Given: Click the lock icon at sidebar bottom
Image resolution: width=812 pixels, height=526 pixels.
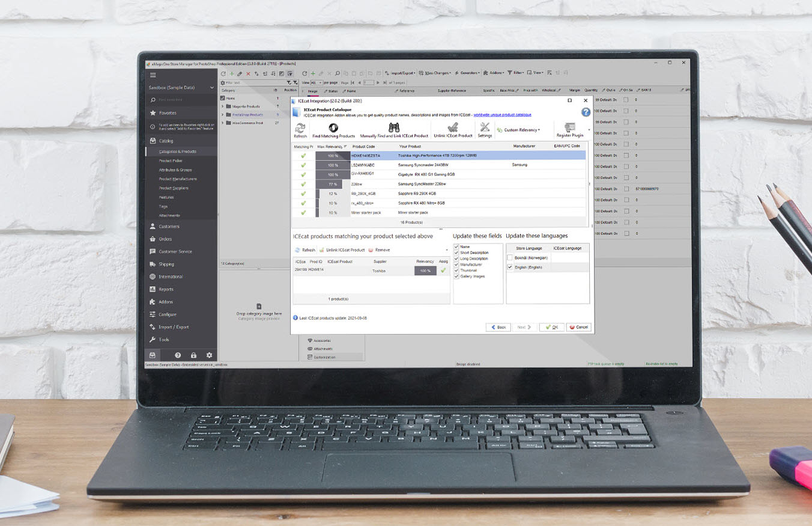Looking at the screenshot, I should pos(193,355).
